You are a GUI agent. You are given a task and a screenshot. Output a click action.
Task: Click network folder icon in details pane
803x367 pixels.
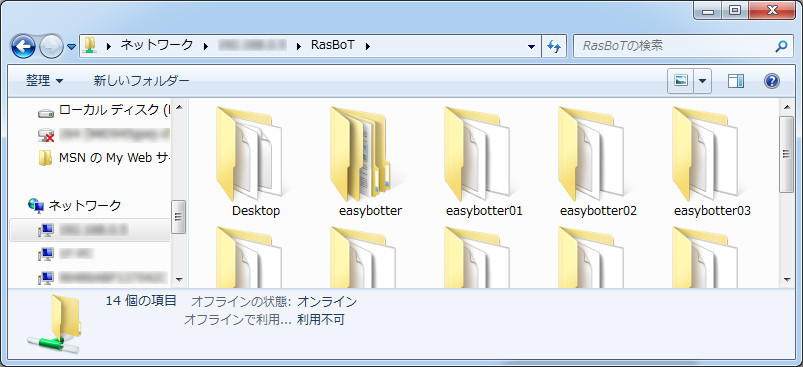pyautogui.click(x=55, y=325)
